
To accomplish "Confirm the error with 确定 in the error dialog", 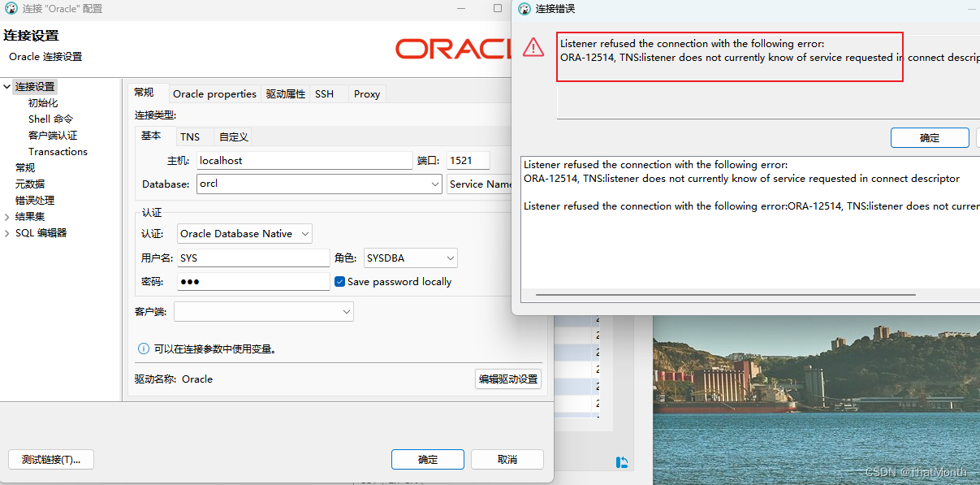I will click(x=929, y=137).
